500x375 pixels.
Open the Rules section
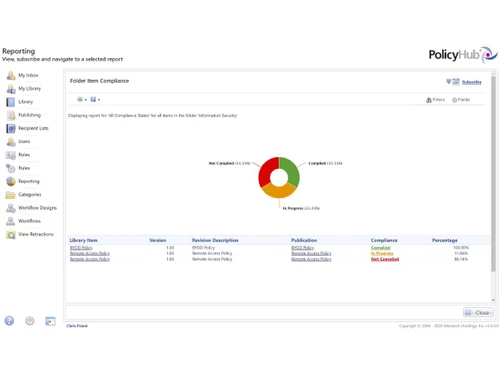[18, 168]
